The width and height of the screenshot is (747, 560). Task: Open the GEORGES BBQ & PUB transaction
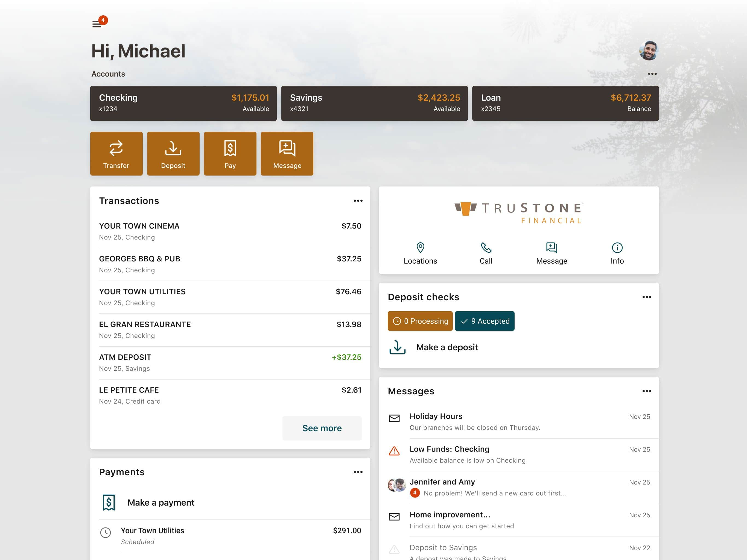pyautogui.click(x=230, y=264)
